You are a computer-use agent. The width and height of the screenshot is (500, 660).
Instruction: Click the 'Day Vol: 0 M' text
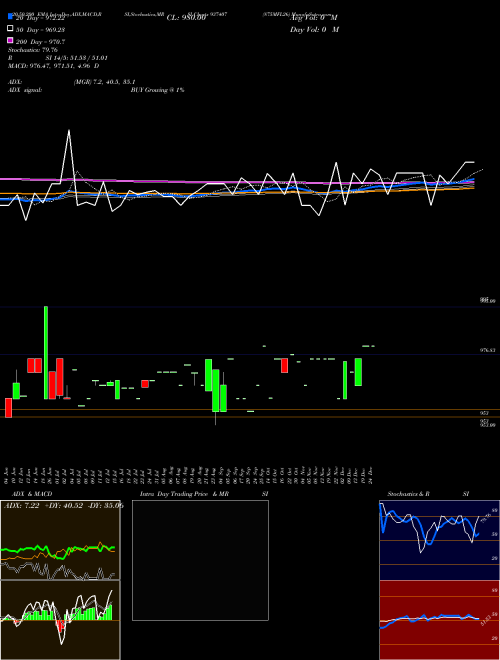(314, 30)
